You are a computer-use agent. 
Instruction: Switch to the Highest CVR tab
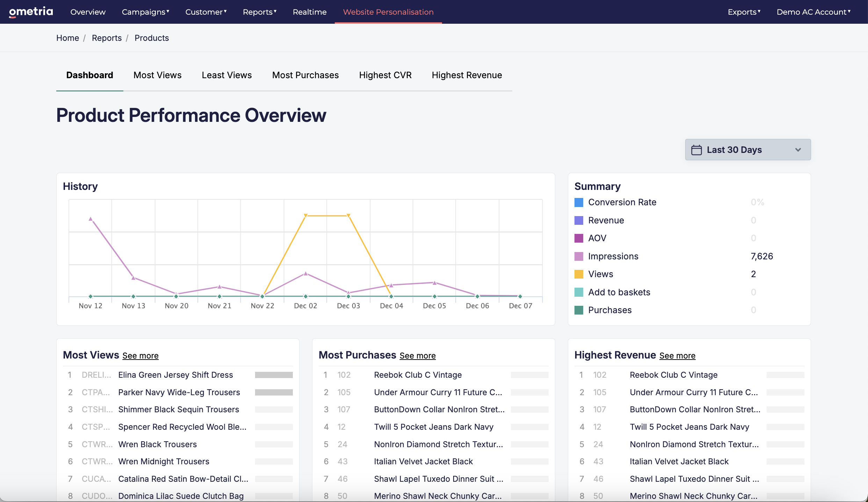tap(385, 75)
